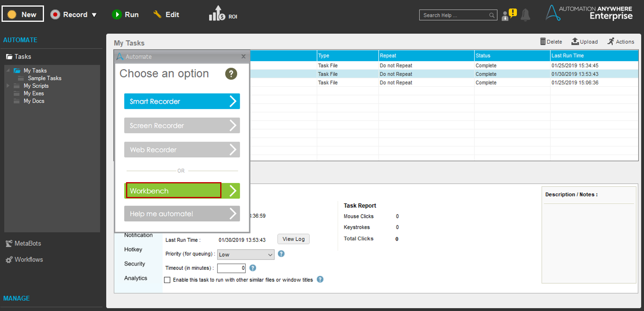Click the Priority help icon
644x311 pixels.
click(x=281, y=254)
